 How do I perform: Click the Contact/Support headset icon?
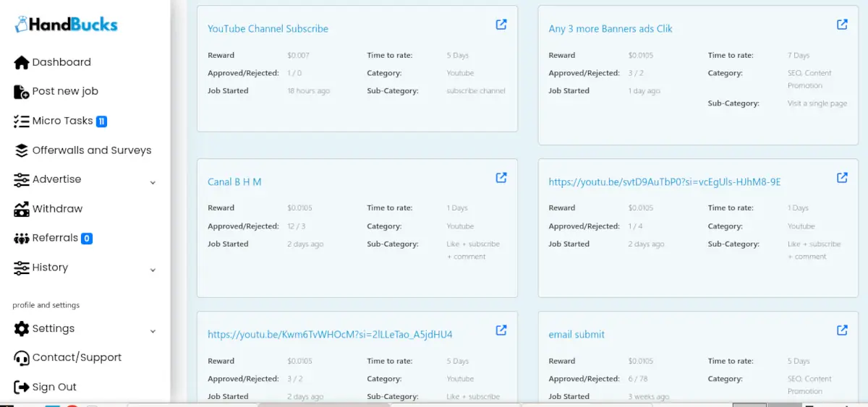click(x=21, y=358)
